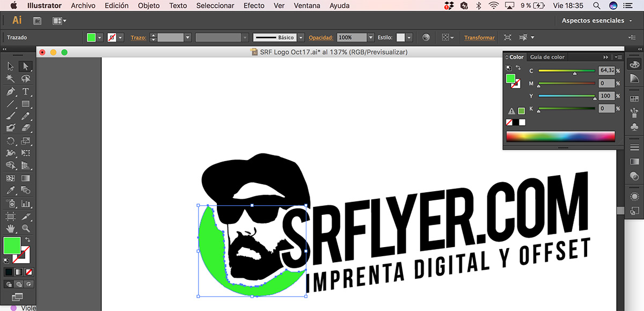
Task: Open the Aspectos esenciales workspace switcher
Action: pos(596,20)
